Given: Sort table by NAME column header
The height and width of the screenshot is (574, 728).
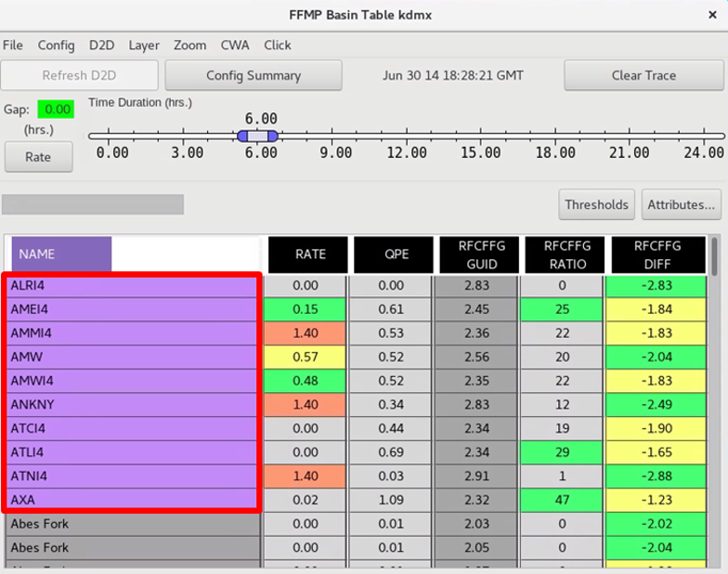Looking at the screenshot, I should point(61,254).
